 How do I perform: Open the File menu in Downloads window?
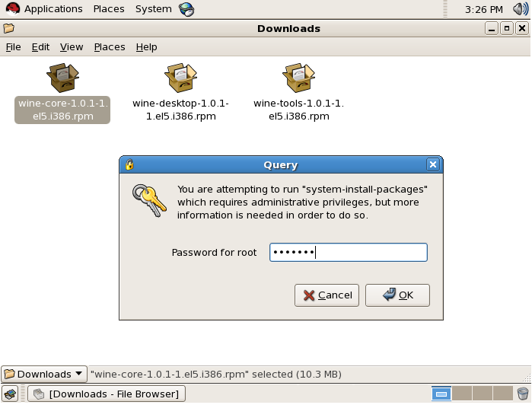[x=13, y=47]
